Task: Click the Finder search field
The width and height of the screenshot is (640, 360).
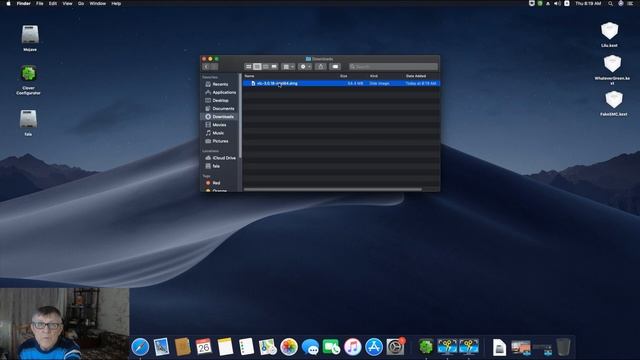Action: 393,67
